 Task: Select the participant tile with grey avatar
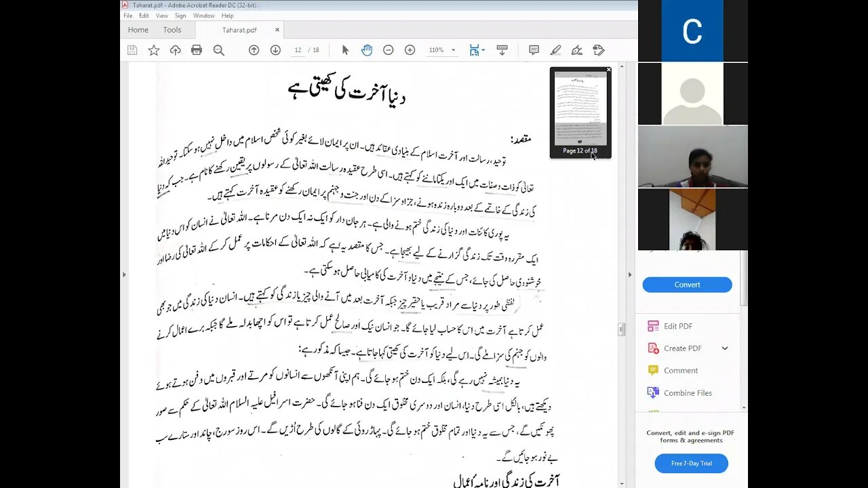point(692,94)
